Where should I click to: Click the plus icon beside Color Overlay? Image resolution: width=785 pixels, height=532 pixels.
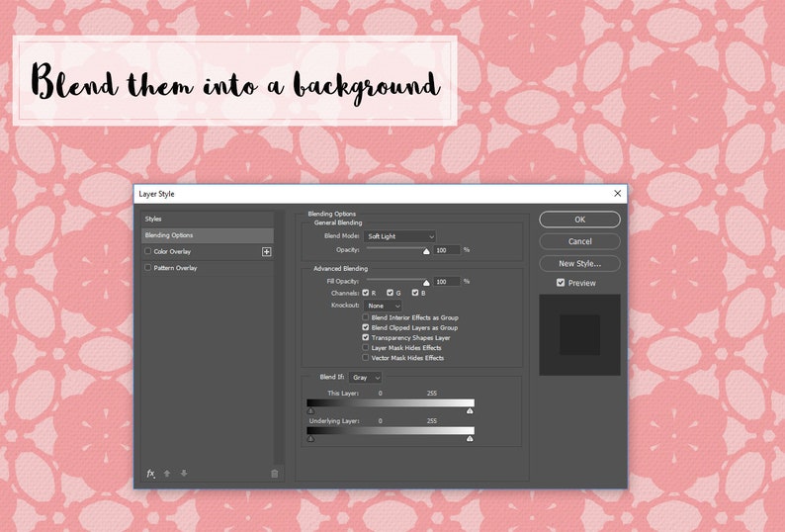point(266,251)
